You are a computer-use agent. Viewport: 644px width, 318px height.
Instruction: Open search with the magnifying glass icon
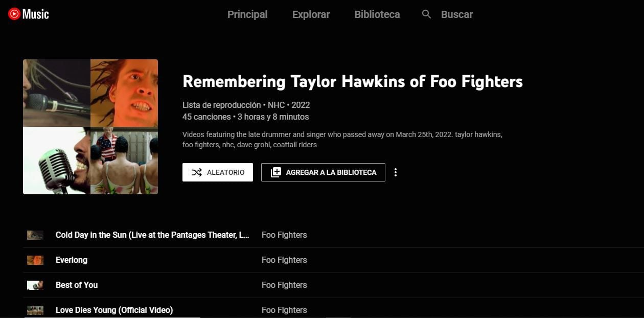[x=426, y=14]
